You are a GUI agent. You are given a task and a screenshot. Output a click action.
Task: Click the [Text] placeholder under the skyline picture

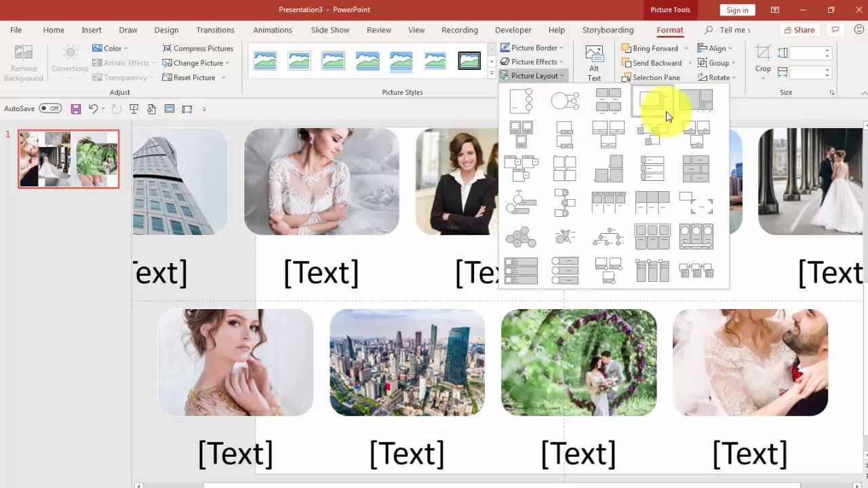[x=407, y=453]
